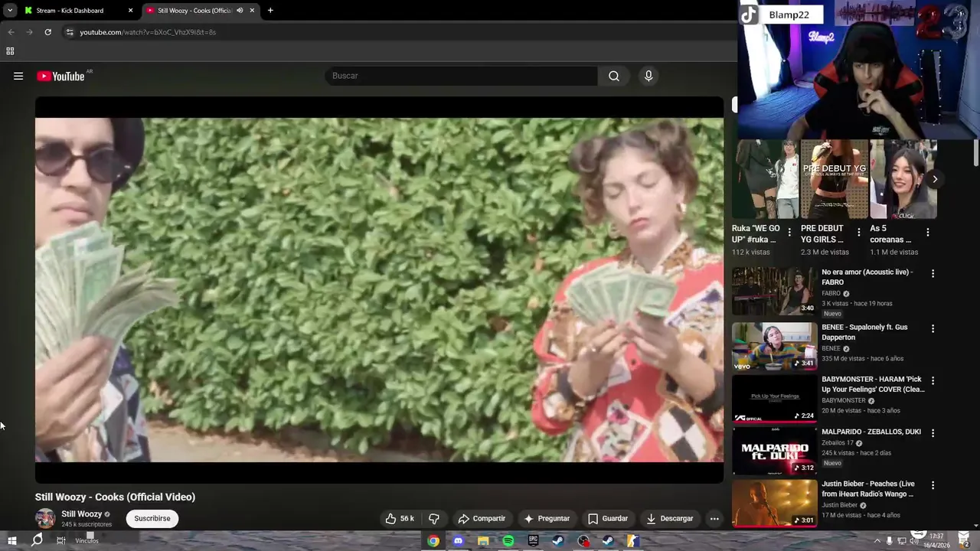Screen dimensions: 980x551
Task: Open the Still Woozy channel avatar
Action: 45,518
